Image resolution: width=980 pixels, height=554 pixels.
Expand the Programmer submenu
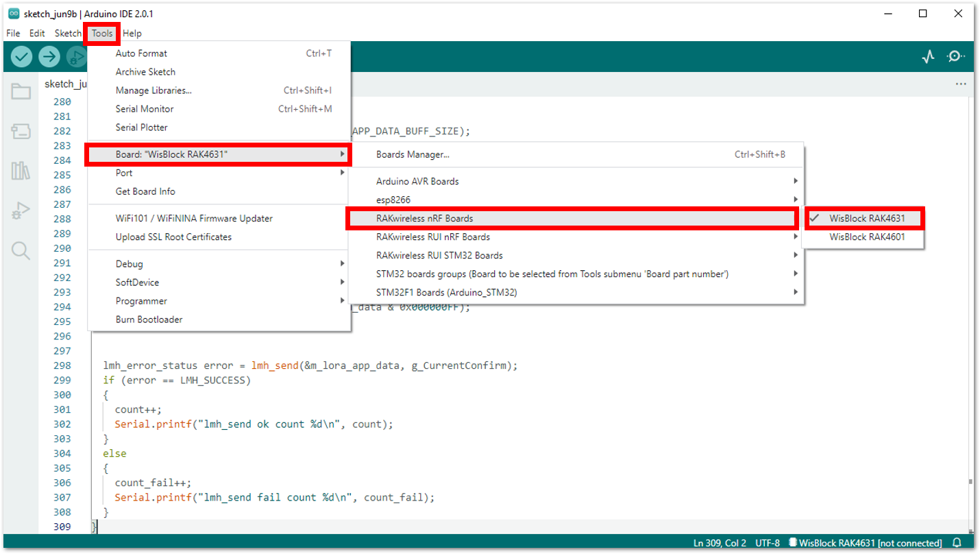coord(219,301)
